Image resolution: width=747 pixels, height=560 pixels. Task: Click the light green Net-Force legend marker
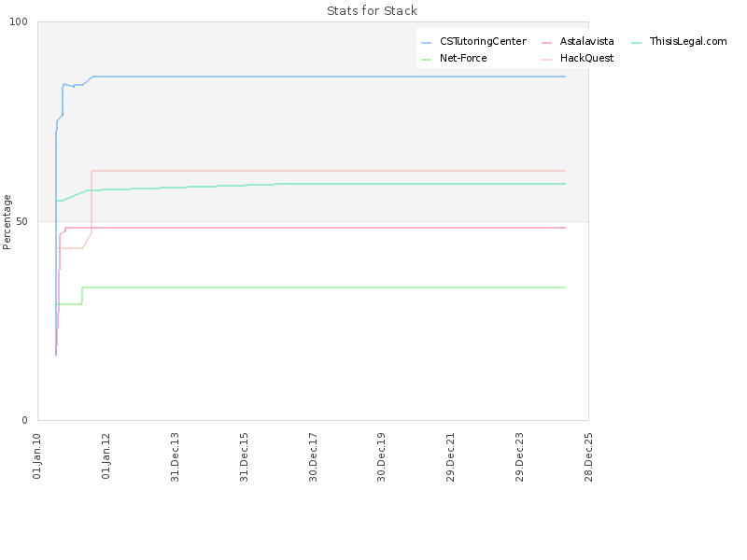point(427,60)
